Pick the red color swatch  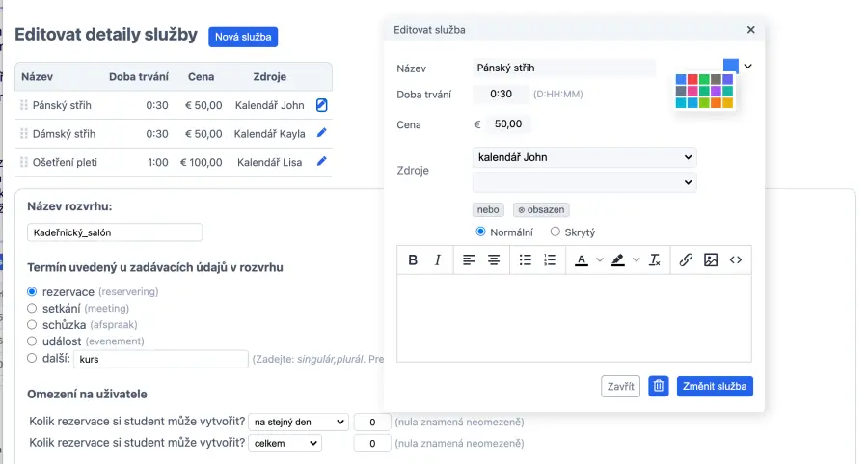point(692,79)
